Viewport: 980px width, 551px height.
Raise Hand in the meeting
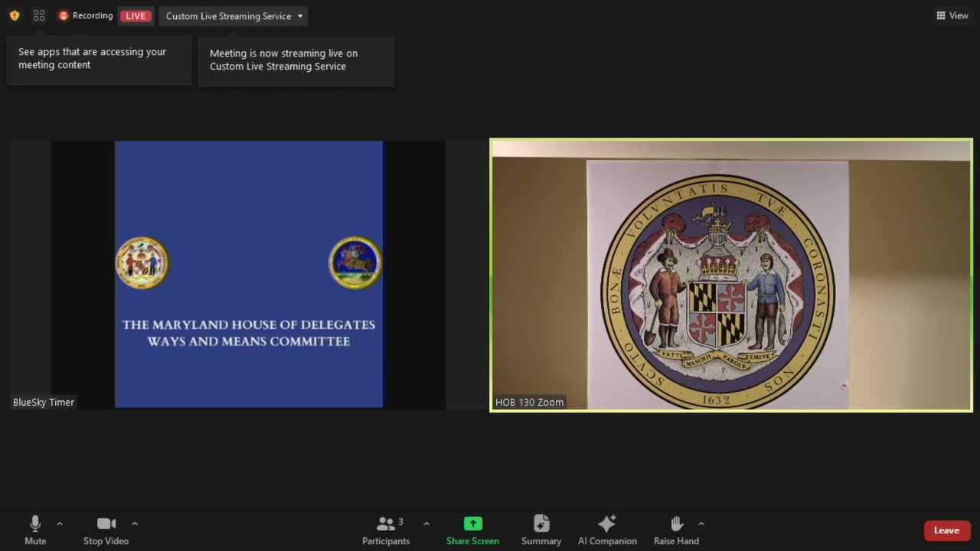point(676,530)
